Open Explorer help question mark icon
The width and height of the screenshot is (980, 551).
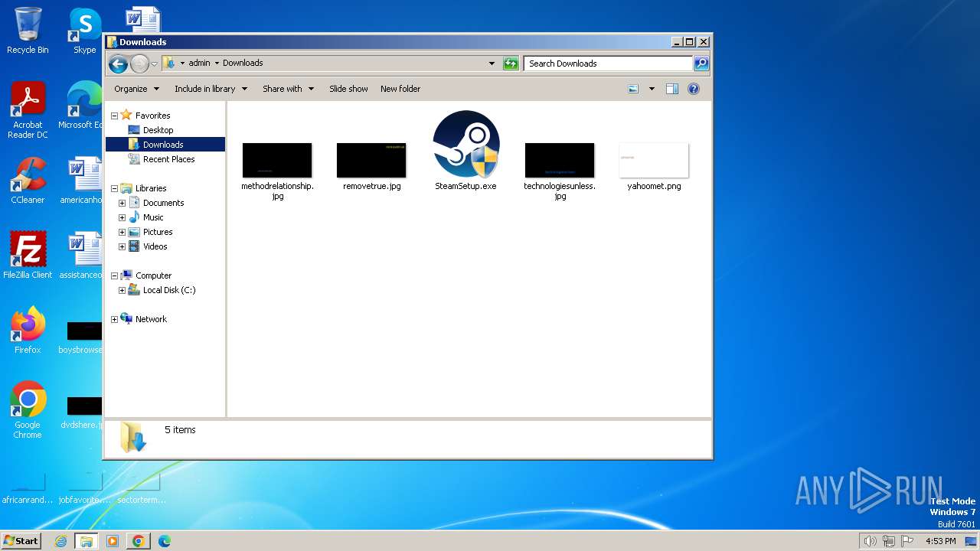(694, 89)
